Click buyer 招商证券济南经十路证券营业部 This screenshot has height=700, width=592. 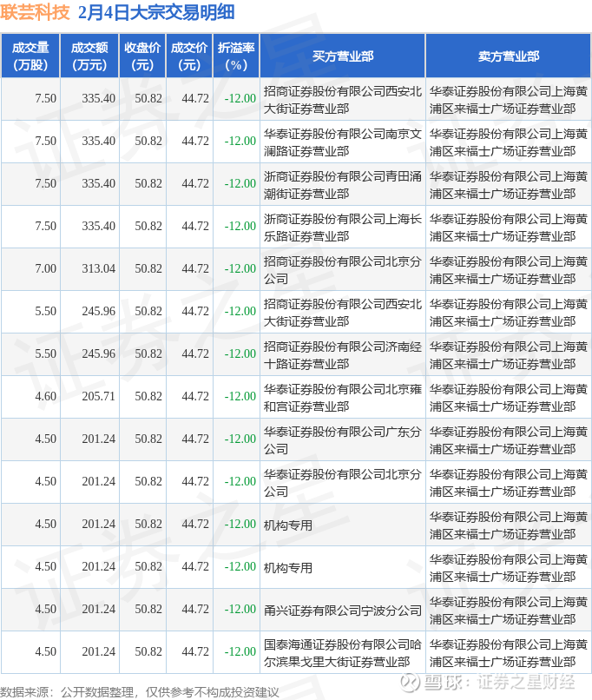point(343,355)
